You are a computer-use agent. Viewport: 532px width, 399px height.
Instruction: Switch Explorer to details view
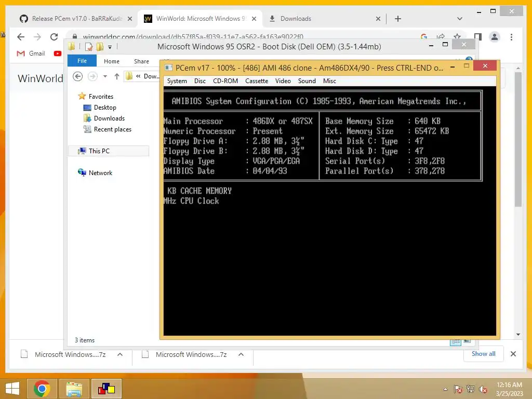(x=455, y=342)
